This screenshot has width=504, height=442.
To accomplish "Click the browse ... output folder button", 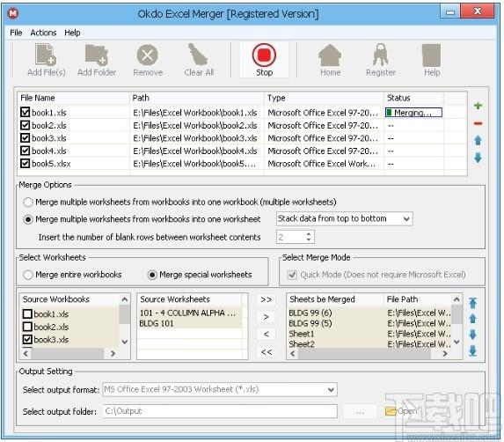I will pyautogui.click(x=360, y=411).
